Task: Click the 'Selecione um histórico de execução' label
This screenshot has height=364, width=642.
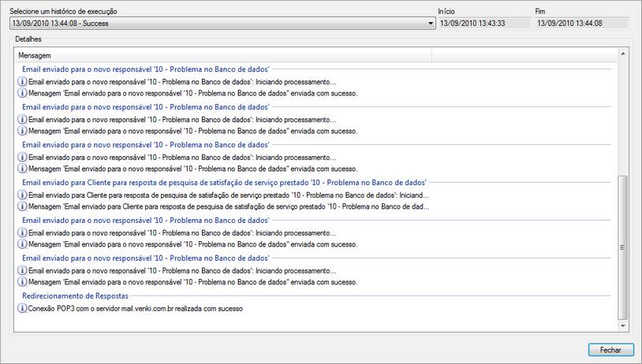Action: click(x=63, y=12)
